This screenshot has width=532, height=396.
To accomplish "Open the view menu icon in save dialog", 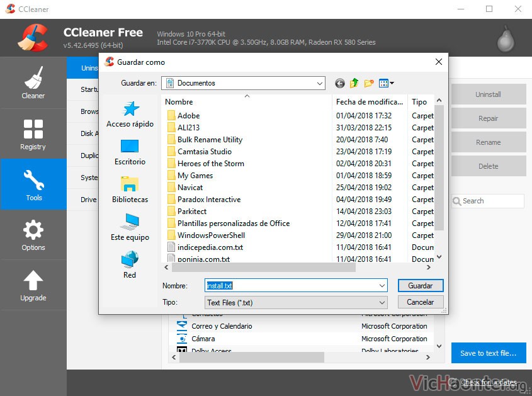I will [x=386, y=83].
